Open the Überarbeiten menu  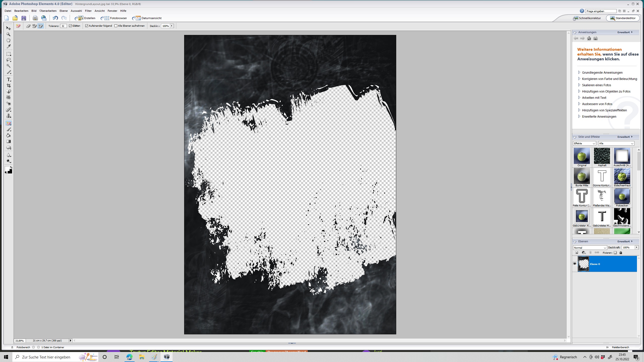48,11
